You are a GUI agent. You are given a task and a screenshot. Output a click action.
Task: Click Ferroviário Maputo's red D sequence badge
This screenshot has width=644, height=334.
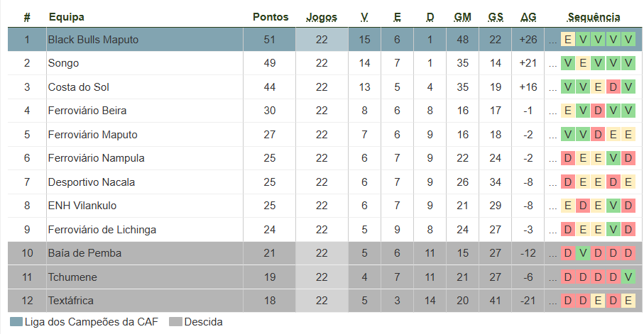(598, 135)
